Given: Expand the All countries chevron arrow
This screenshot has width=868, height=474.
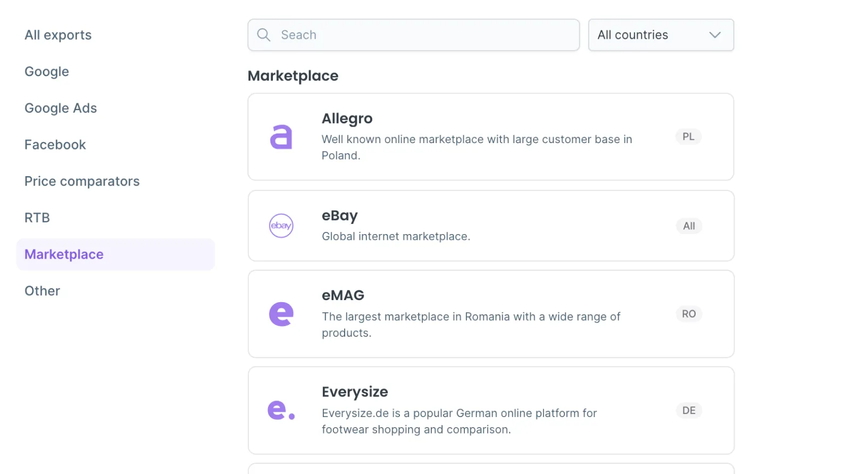Looking at the screenshot, I should tap(715, 35).
